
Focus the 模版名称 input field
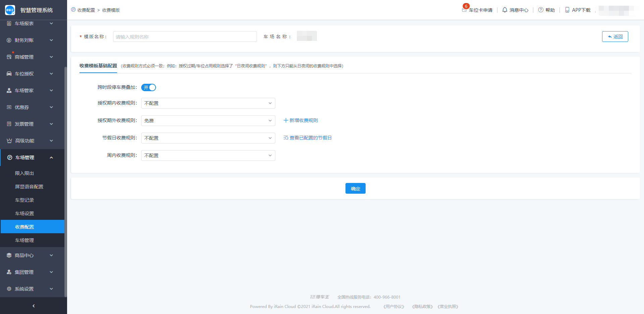[x=185, y=37]
